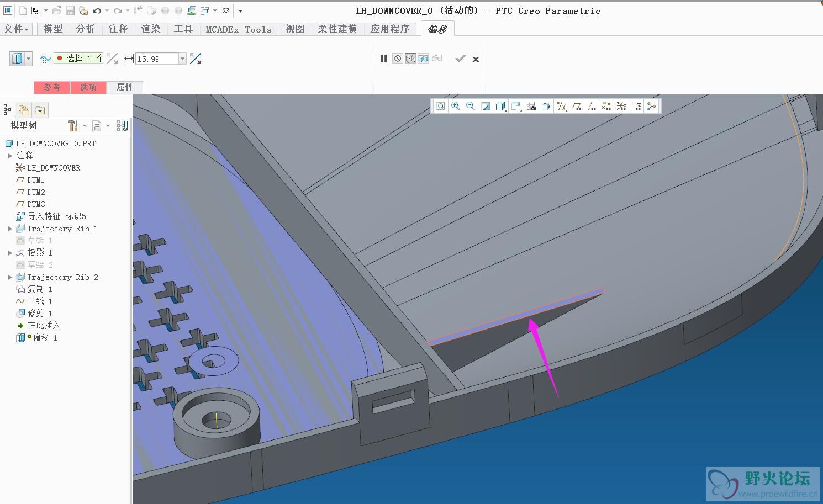
Task: Open the model tree Settings hammer icon
Action: pos(73,126)
